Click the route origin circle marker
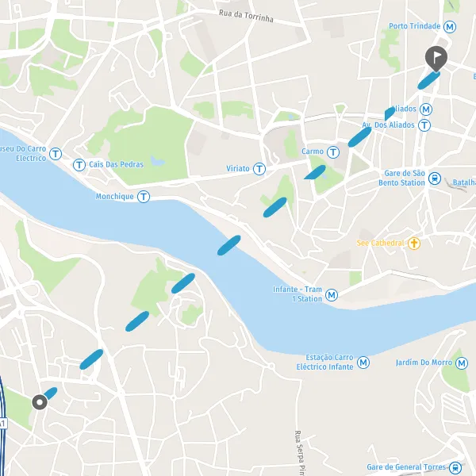This screenshot has height=476, width=476. click(40, 402)
